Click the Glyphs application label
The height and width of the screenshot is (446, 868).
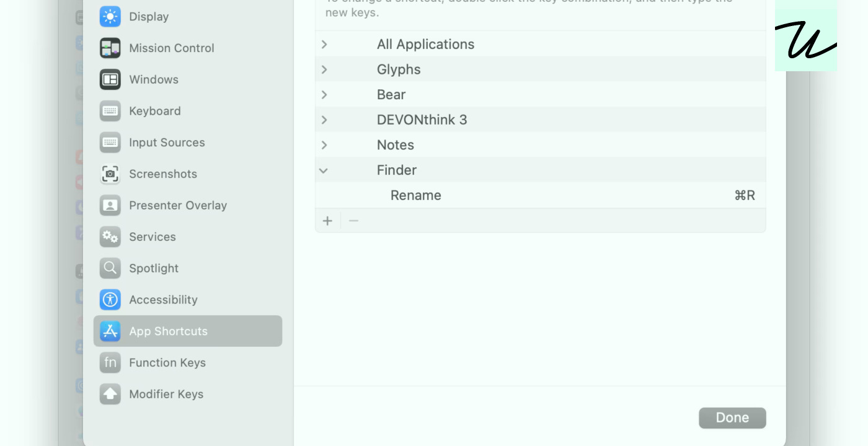399,69
